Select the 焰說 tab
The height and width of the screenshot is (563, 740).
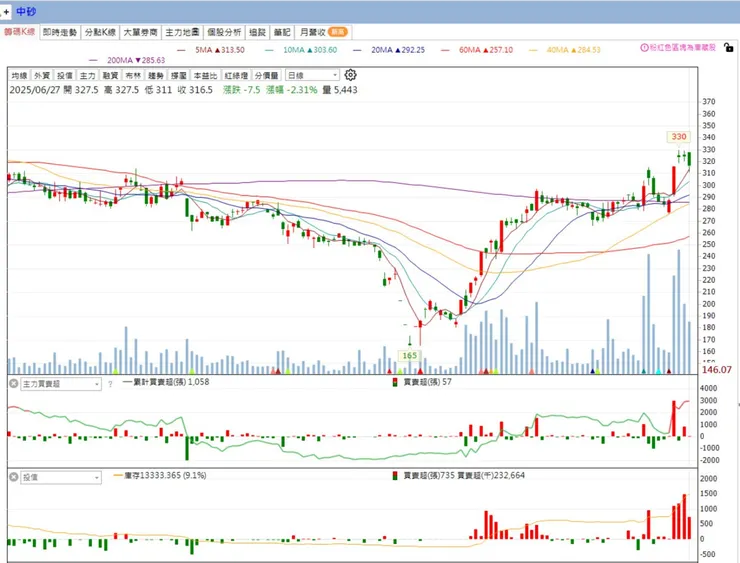(258, 32)
